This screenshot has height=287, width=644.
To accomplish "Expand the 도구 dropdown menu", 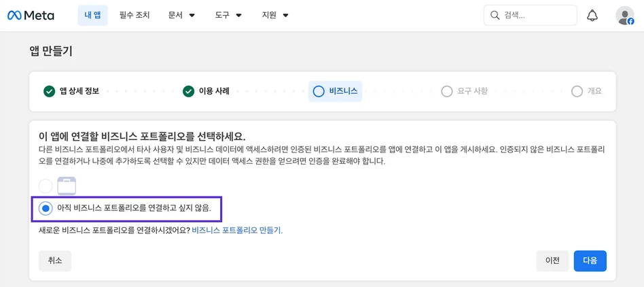I will (228, 16).
